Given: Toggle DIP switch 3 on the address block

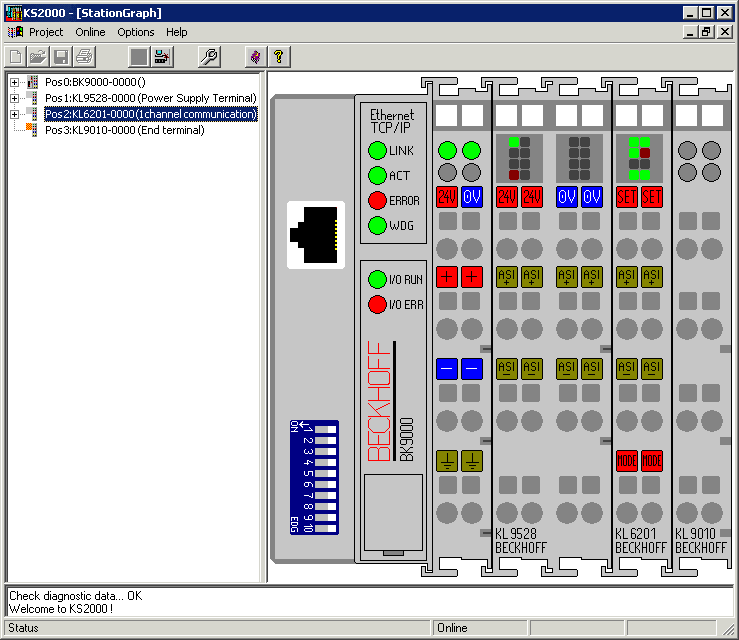Looking at the screenshot, I should click(326, 451).
